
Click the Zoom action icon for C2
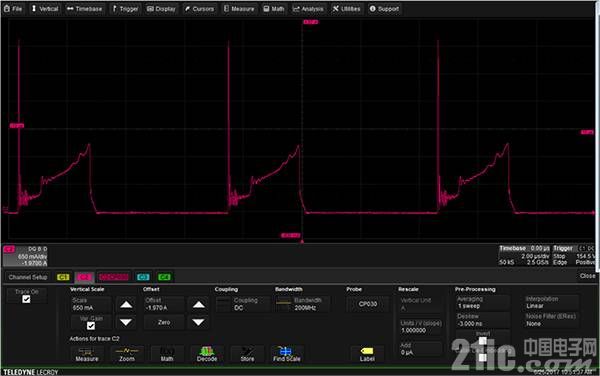click(127, 354)
